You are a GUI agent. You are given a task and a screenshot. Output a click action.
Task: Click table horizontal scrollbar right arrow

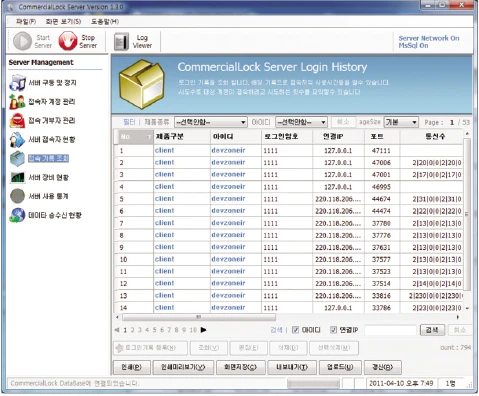(x=458, y=317)
